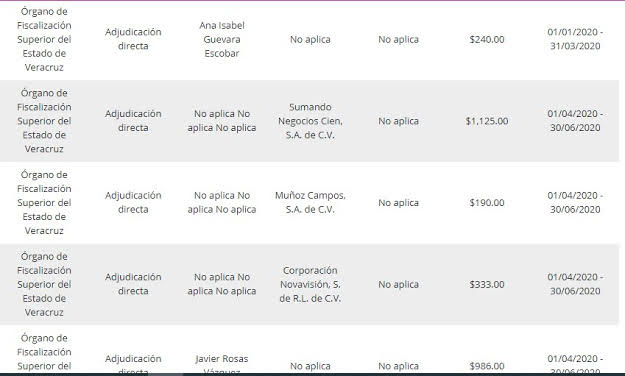
Task: Click the date range in the Sumando Negocios row
Action: coord(575,120)
